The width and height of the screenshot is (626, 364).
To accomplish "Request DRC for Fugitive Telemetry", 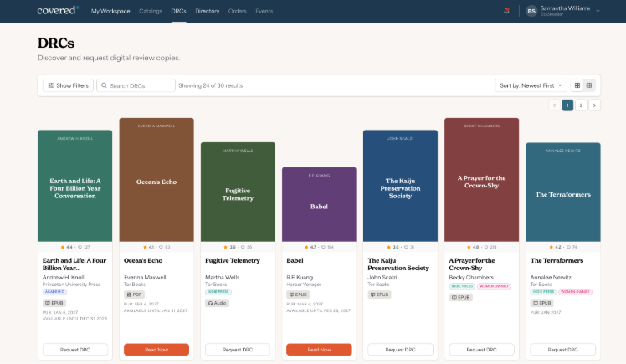I will click(238, 350).
